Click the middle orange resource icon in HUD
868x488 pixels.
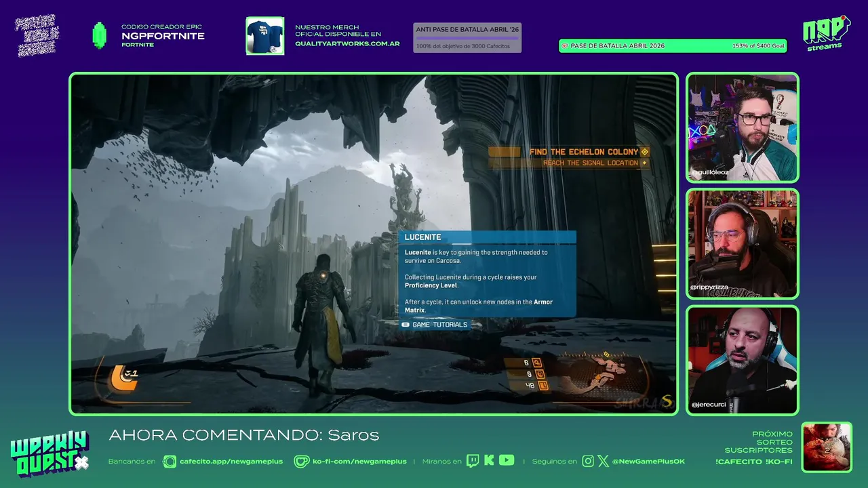[x=540, y=374]
